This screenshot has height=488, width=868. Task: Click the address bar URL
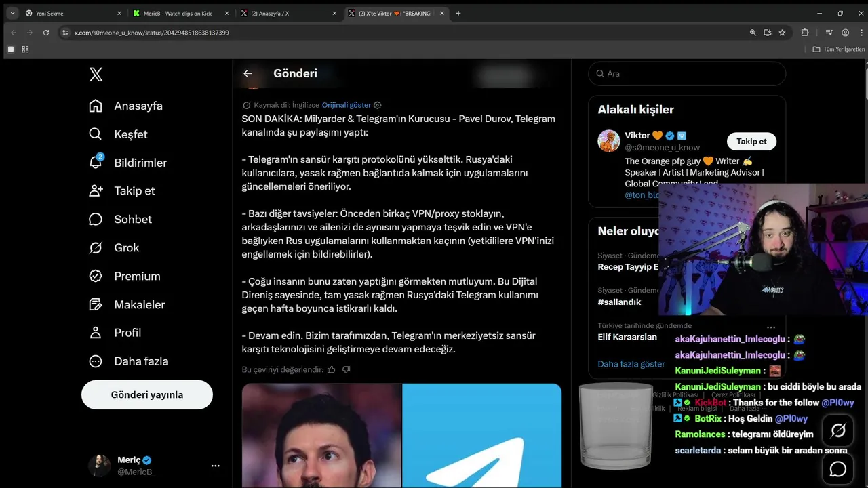tap(151, 33)
